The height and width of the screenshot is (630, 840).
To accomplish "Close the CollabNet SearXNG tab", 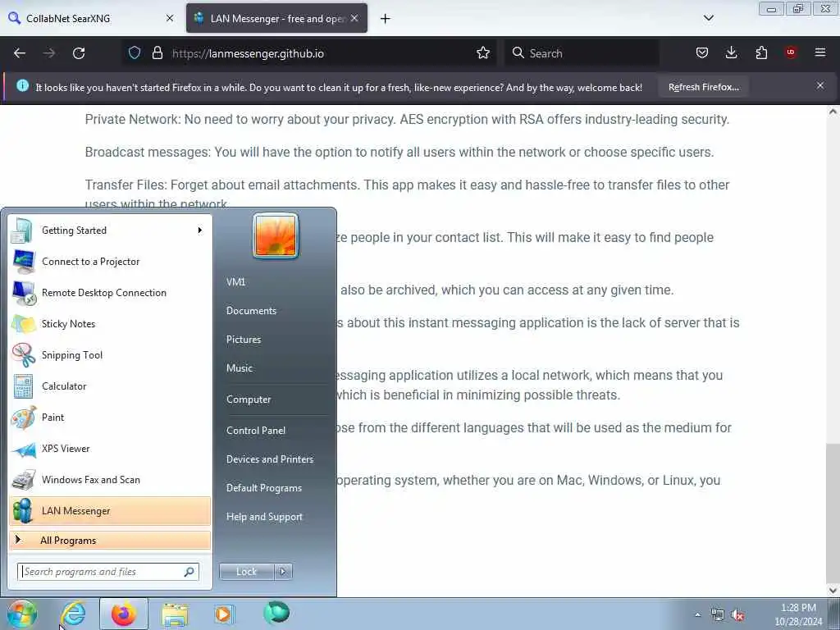I will tap(170, 18).
